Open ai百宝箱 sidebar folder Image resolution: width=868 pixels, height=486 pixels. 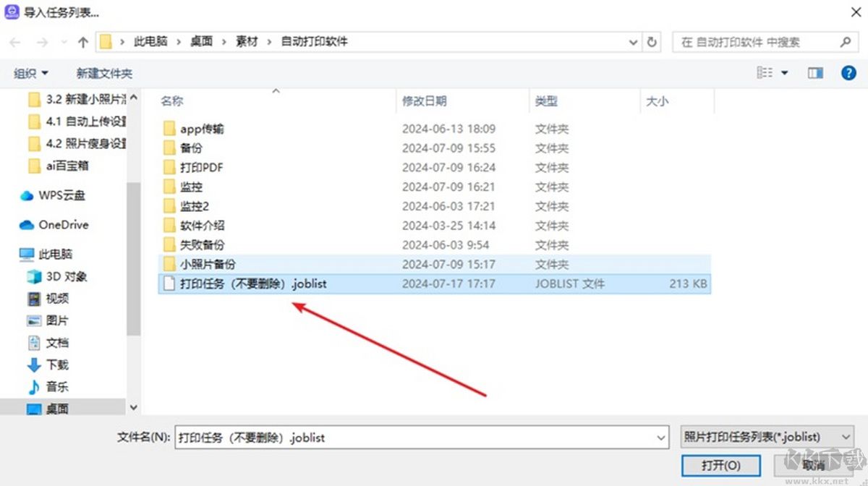click(58, 166)
